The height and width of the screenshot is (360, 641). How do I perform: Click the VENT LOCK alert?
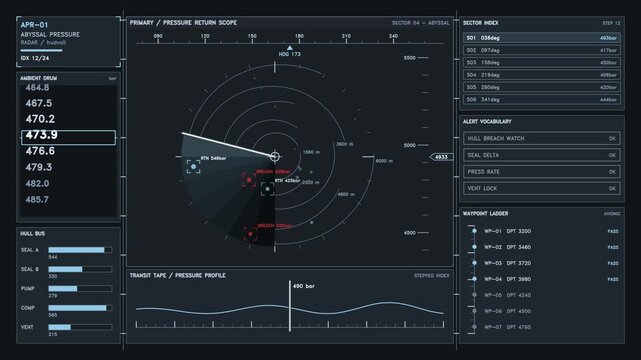click(542, 188)
